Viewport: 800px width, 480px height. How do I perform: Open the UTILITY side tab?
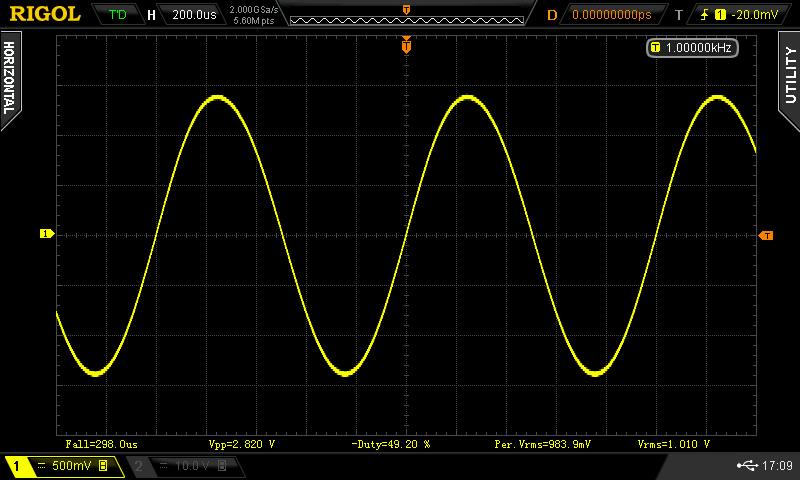click(x=789, y=75)
